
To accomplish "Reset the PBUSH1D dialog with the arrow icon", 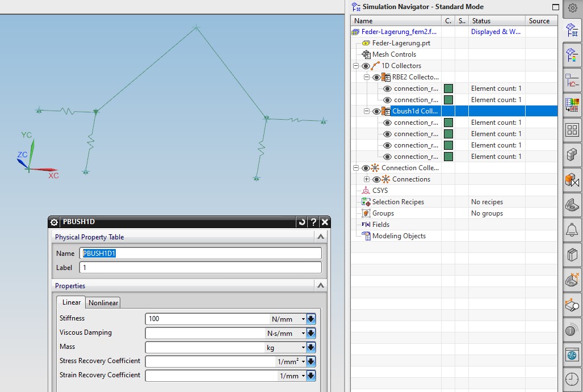I will pos(302,222).
